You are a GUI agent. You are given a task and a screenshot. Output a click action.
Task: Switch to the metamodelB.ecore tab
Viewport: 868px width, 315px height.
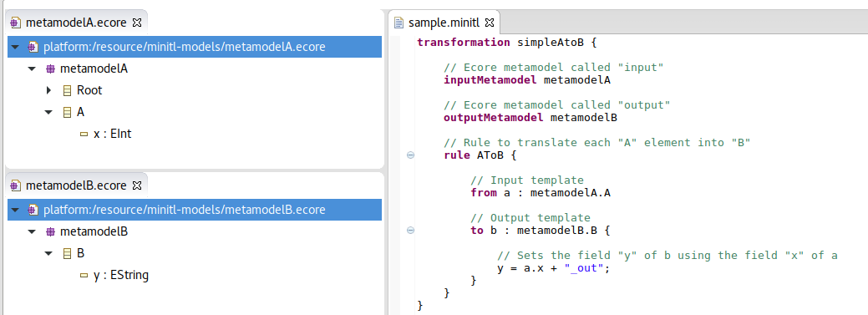(76, 185)
